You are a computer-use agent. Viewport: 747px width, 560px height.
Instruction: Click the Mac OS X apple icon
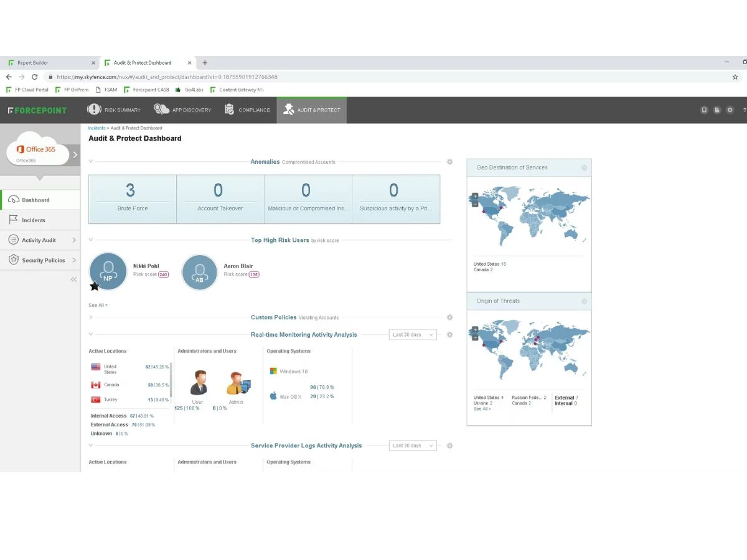point(273,396)
